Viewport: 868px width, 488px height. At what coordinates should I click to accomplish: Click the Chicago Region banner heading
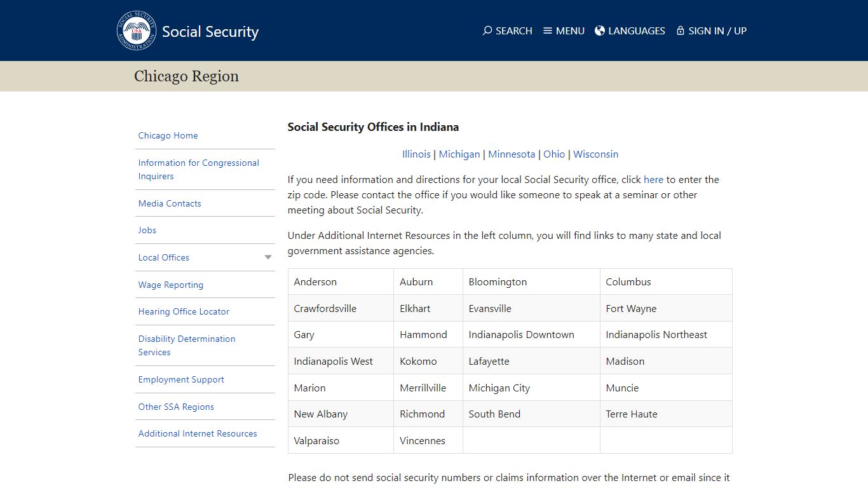186,76
